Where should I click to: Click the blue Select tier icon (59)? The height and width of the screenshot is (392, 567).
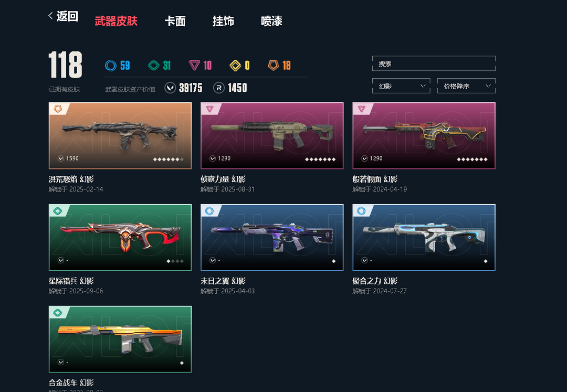coord(111,66)
